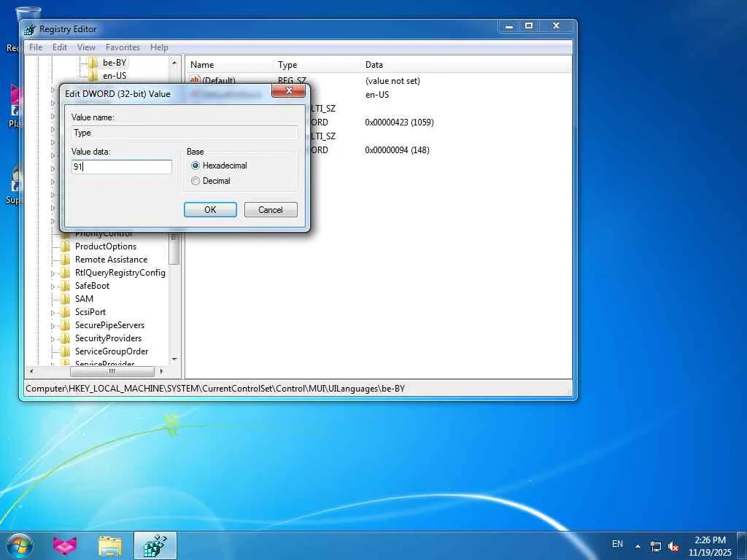Select the SecurePipeServers key

[x=109, y=325]
